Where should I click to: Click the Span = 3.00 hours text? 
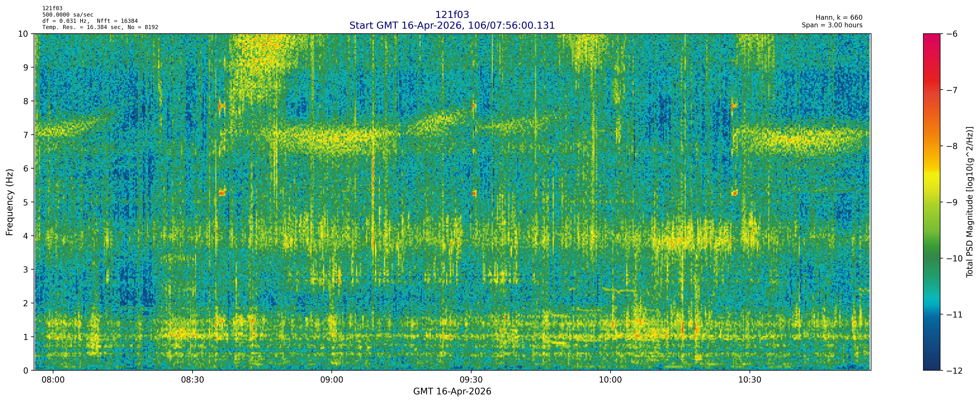pyautogui.click(x=832, y=25)
